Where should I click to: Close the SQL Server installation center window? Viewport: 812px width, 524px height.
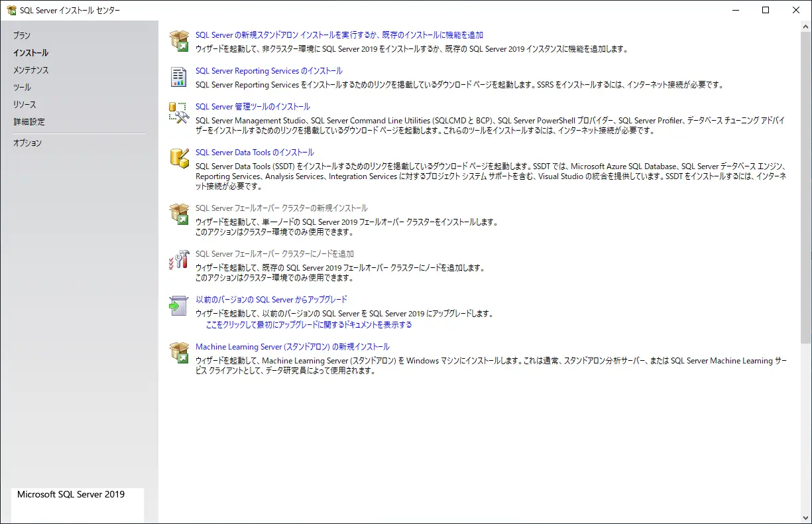click(x=796, y=10)
